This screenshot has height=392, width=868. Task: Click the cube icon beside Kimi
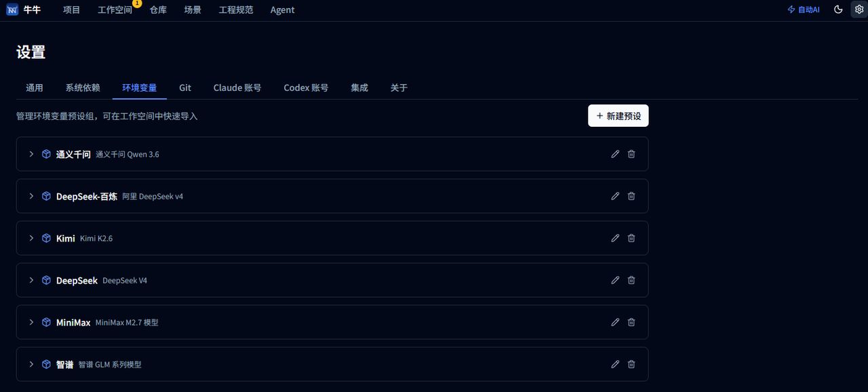click(x=46, y=238)
